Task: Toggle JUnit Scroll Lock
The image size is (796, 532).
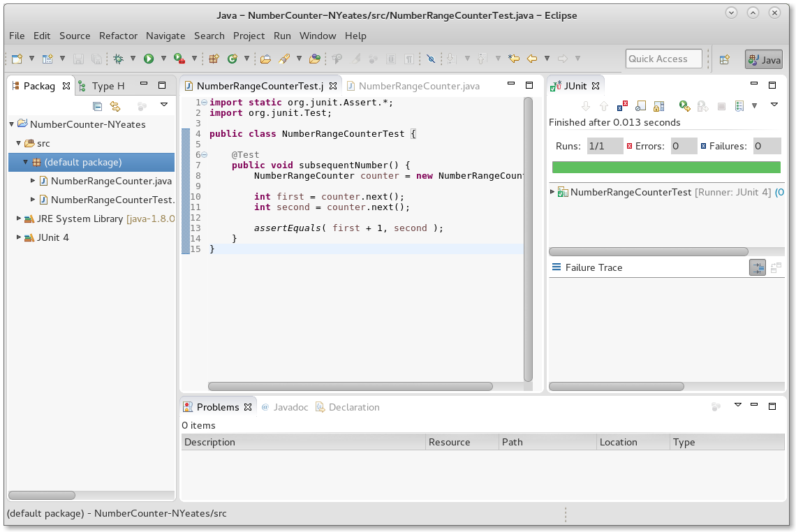Action: [658, 106]
